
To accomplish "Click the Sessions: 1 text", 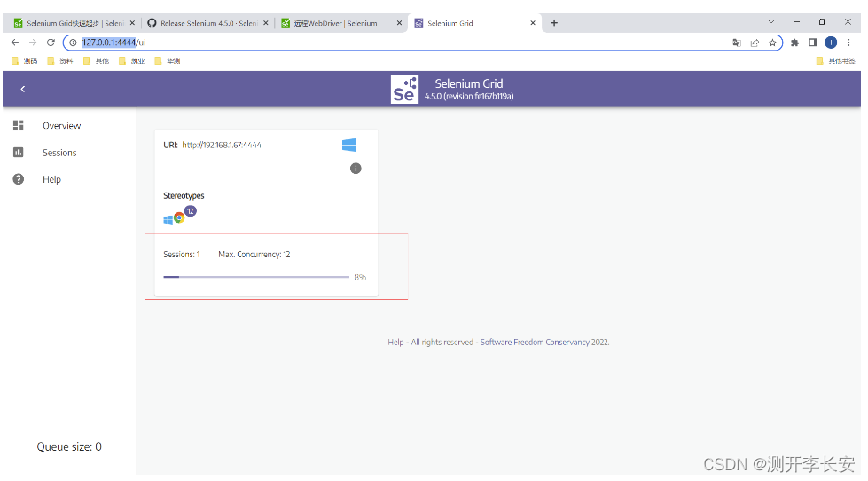I will tap(182, 255).
